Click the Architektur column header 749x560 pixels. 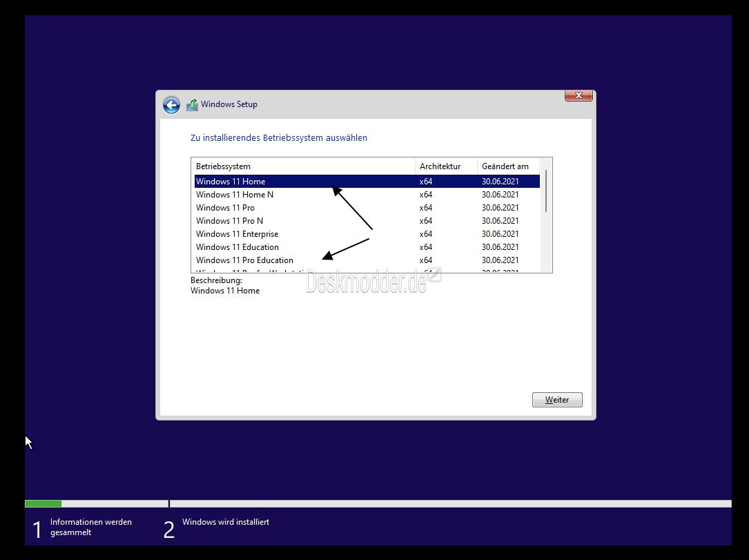pyautogui.click(x=446, y=166)
